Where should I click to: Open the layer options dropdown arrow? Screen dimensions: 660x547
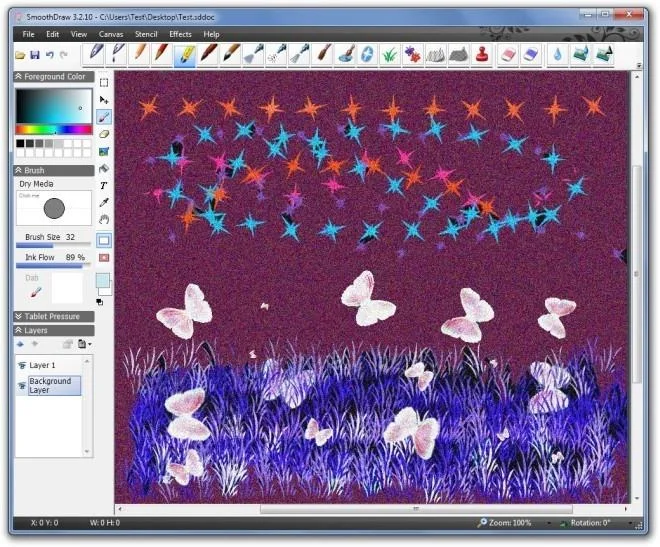(x=90, y=345)
